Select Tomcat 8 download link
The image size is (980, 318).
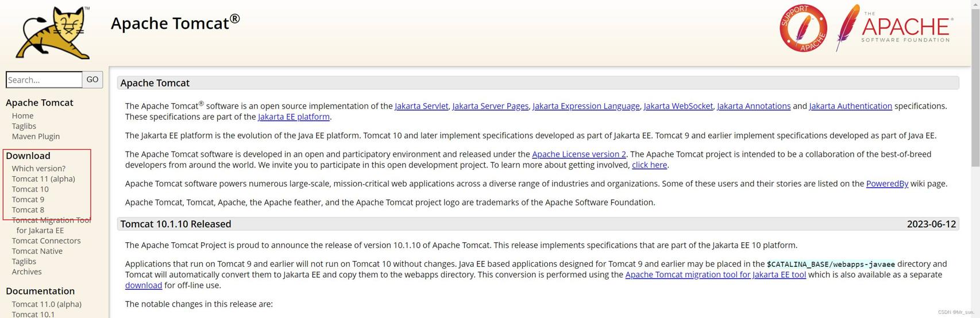(x=28, y=210)
